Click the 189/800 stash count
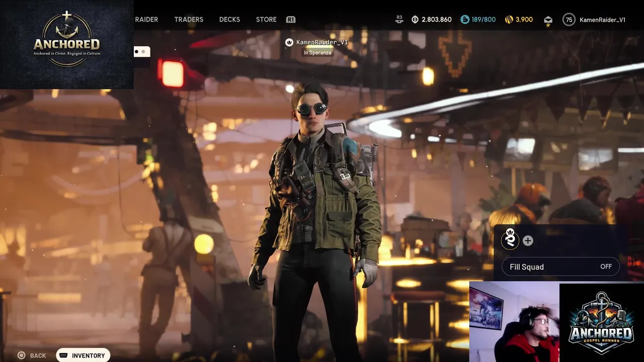The width and height of the screenshot is (644, 362). click(x=484, y=20)
